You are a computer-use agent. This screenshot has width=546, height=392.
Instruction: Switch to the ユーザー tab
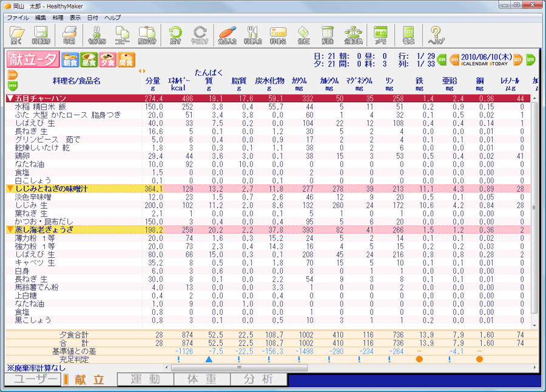33,379
